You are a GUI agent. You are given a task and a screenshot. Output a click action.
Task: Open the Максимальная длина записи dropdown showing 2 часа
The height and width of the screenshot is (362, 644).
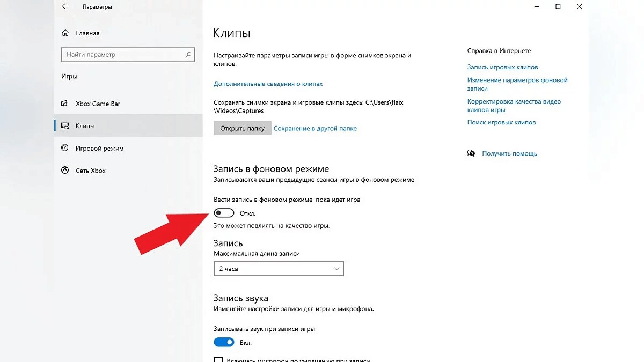coord(279,268)
